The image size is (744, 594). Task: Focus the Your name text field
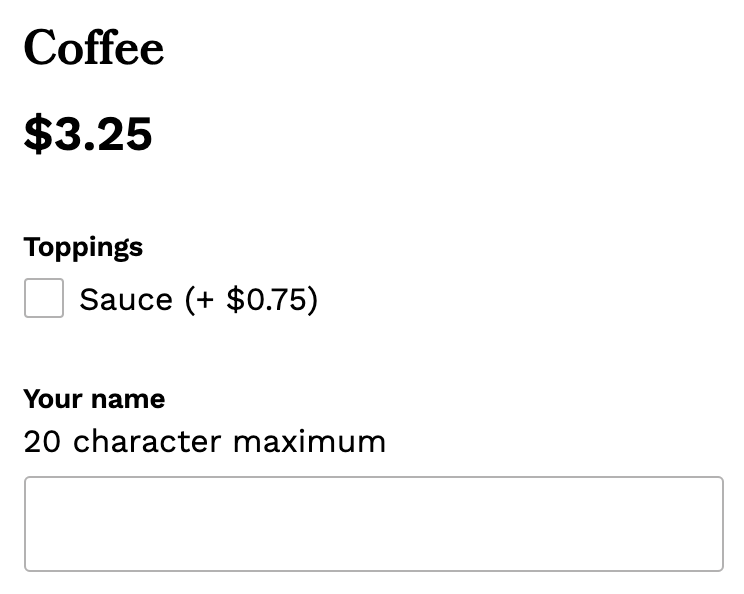coord(373,524)
